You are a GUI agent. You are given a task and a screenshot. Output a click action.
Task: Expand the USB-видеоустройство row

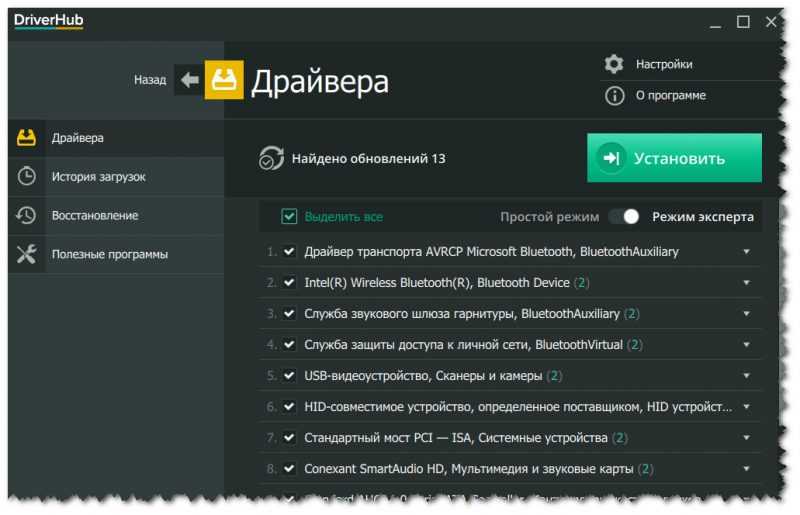tap(746, 376)
